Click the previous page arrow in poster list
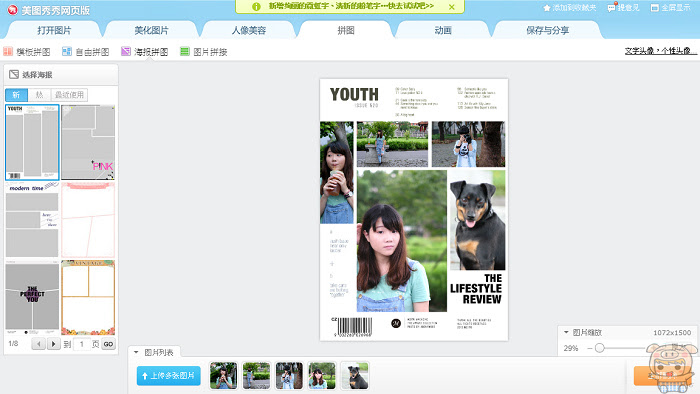The height and width of the screenshot is (394, 700). click(x=38, y=344)
